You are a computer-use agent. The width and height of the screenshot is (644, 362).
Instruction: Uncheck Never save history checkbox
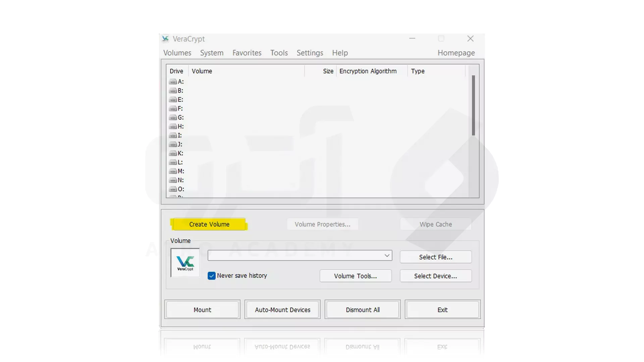(212, 276)
